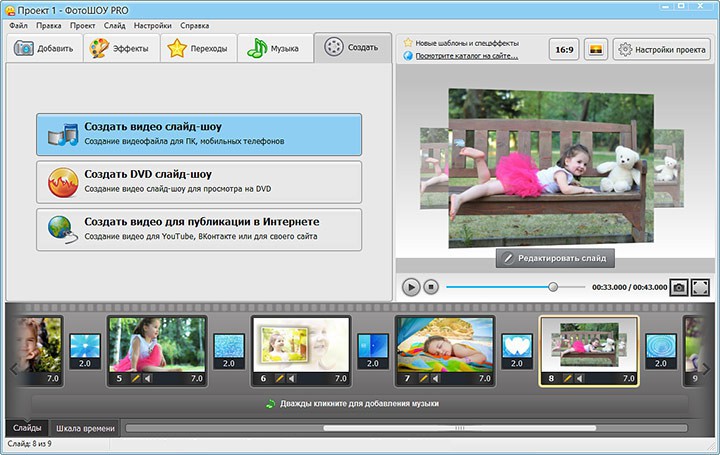
Task: Switch to Шкала времени tab
Action: coord(85,428)
